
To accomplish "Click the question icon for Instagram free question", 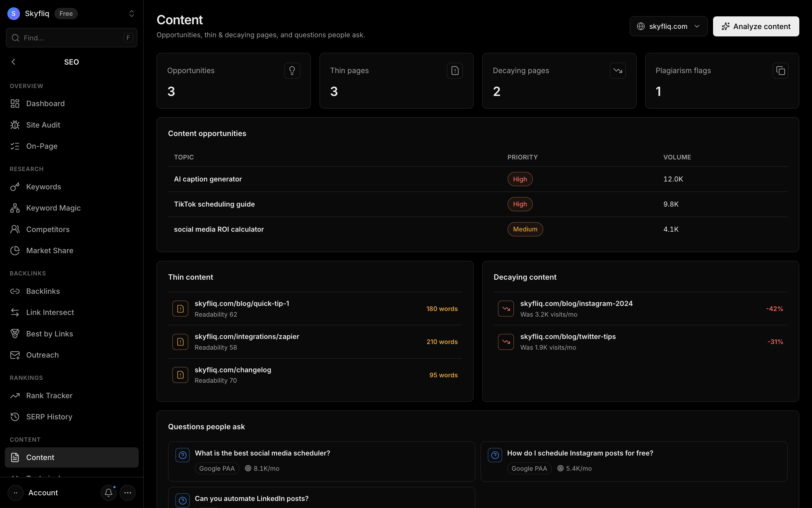I will tap(495, 455).
